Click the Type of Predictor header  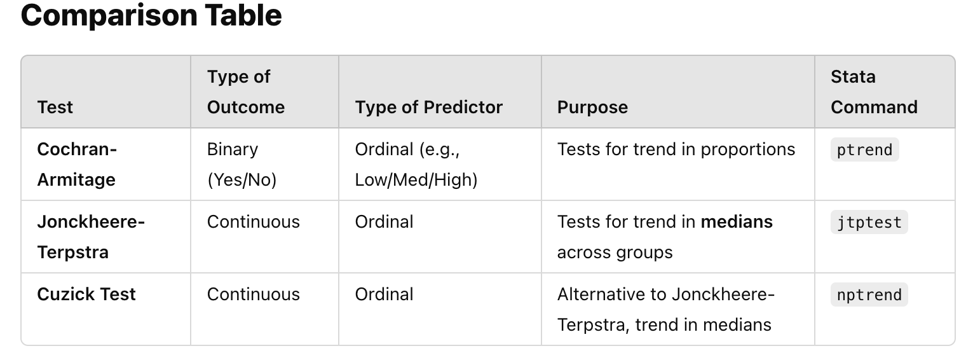[429, 107]
